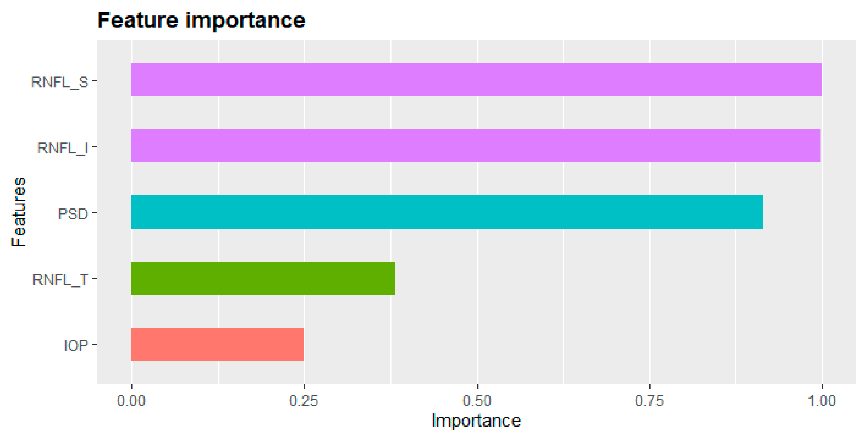The height and width of the screenshot is (437, 868).
Task: Click the 'Feature importance' chart title
Action: (x=201, y=20)
